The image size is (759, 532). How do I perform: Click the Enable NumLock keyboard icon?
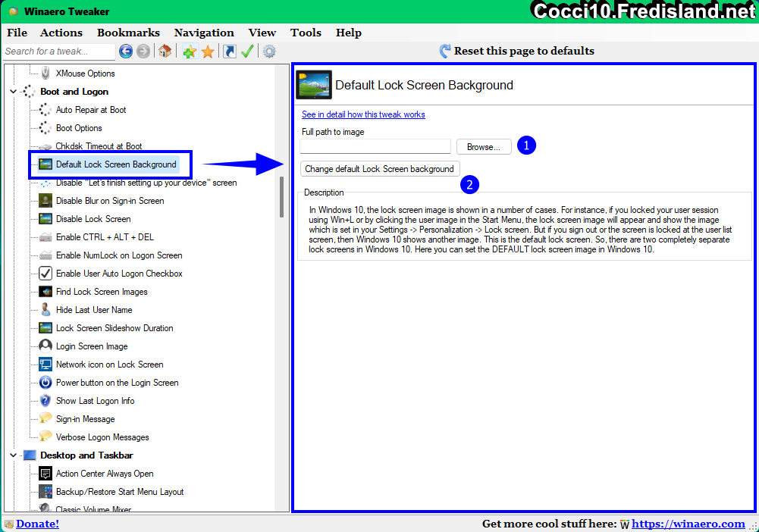tap(45, 255)
